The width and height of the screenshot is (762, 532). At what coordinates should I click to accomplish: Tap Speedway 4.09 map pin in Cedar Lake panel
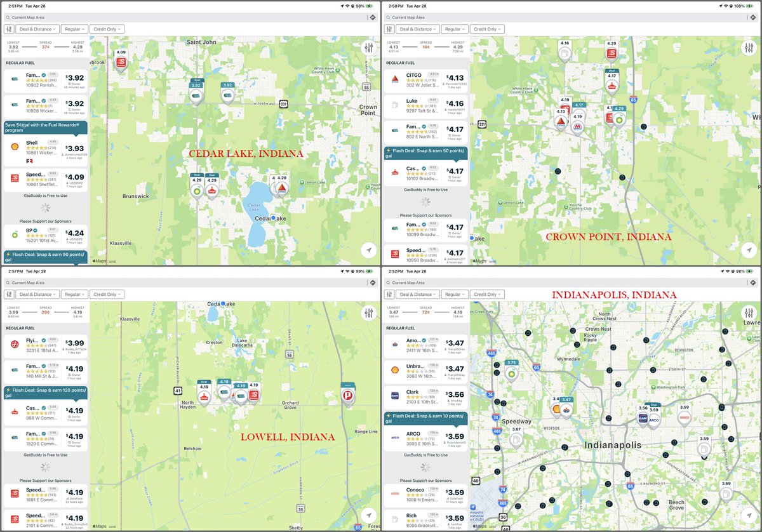click(121, 62)
